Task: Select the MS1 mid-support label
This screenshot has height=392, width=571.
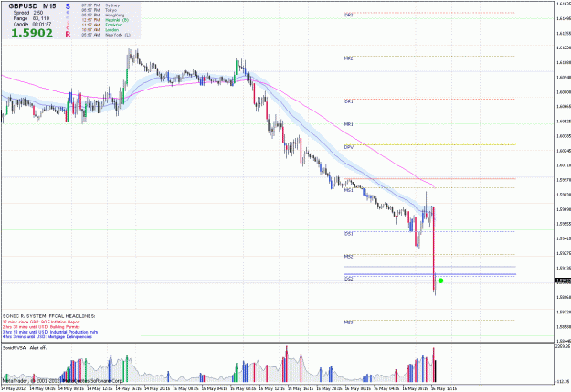Action: [348, 190]
